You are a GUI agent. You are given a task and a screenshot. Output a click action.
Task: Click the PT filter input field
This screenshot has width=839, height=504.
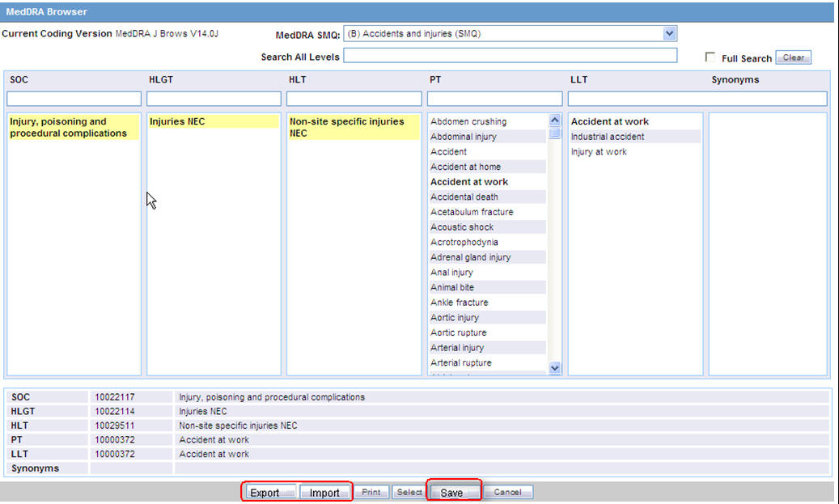click(x=494, y=99)
